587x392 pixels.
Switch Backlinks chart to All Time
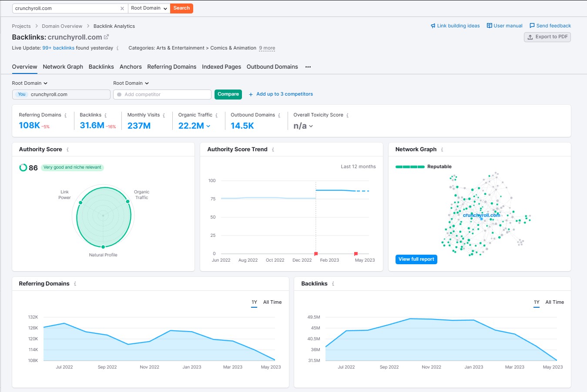[554, 302]
